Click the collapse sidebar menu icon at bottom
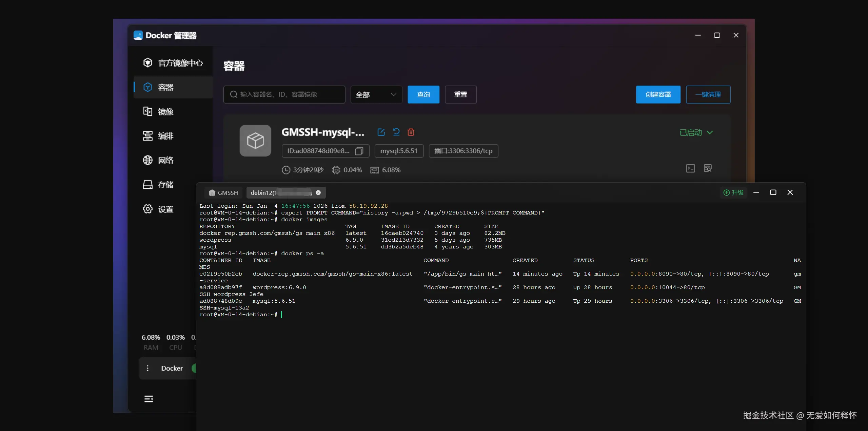Screen dimensions: 868x431 [x=149, y=399]
